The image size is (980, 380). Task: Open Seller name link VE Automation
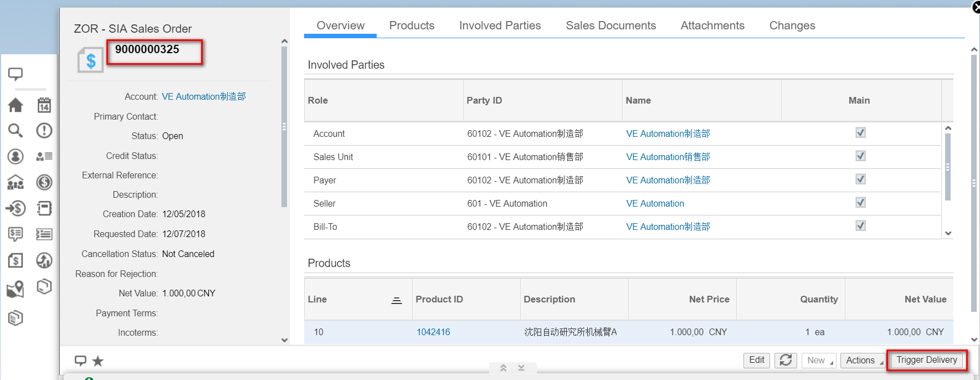655,203
